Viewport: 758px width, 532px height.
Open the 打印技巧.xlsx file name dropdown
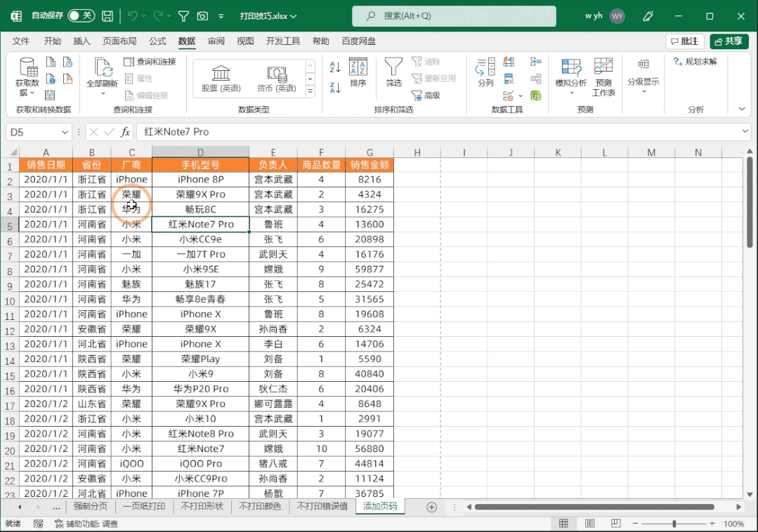click(x=268, y=16)
